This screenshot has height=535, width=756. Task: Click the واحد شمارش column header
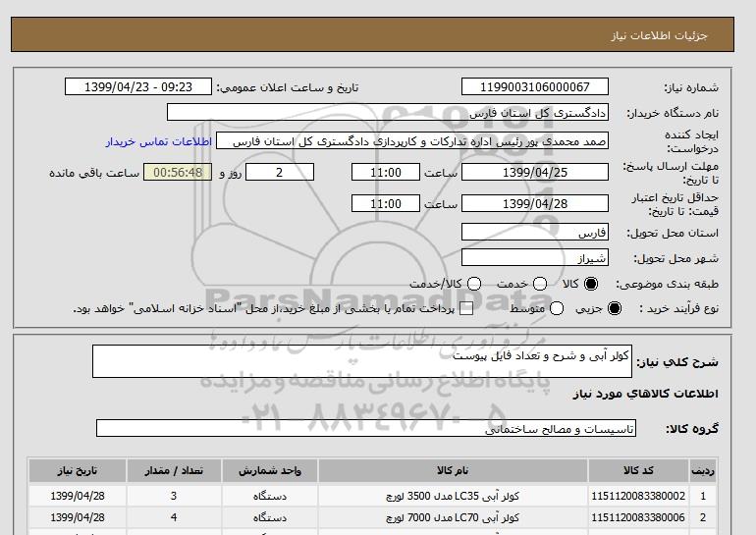270,471
